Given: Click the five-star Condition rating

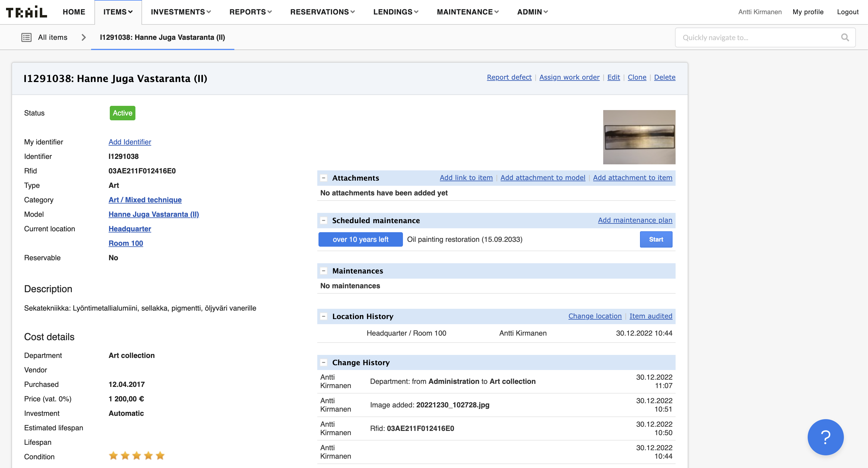Looking at the screenshot, I should [x=136, y=456].
